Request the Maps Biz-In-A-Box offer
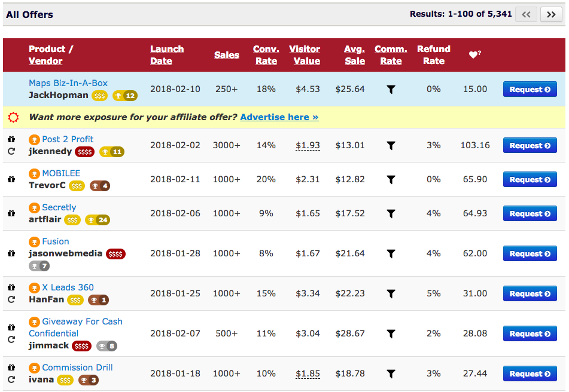 click(x=530, y=89)
